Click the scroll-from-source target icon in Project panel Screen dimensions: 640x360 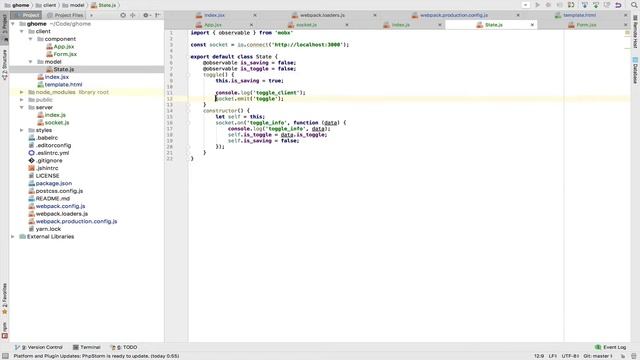coord(123,15)
